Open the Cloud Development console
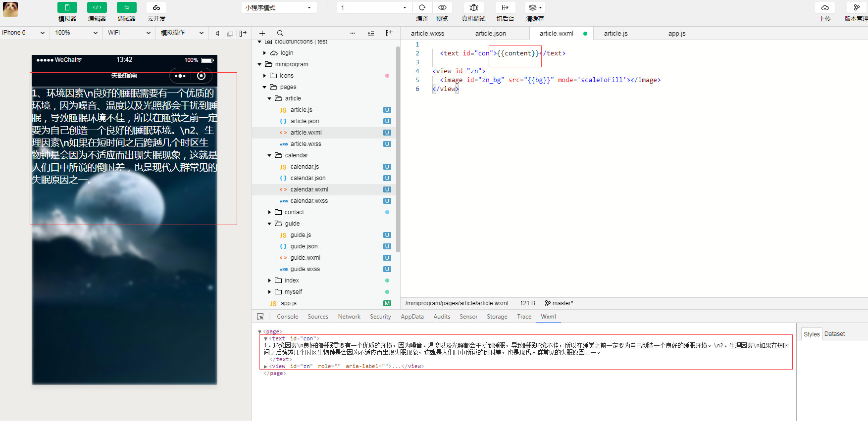The image size is (868, 421). [x=156, y=7]
